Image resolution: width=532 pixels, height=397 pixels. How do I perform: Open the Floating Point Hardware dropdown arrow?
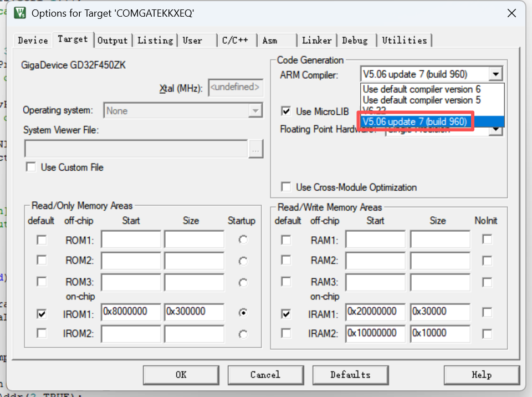coord(495,130)
